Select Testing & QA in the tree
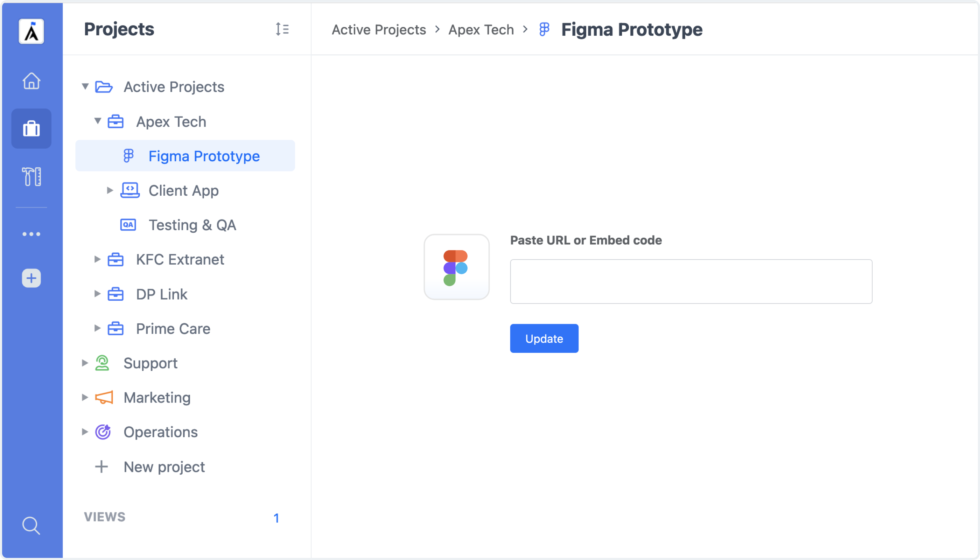980x560 pixels. pyautogui.click(x=192, y=225)
